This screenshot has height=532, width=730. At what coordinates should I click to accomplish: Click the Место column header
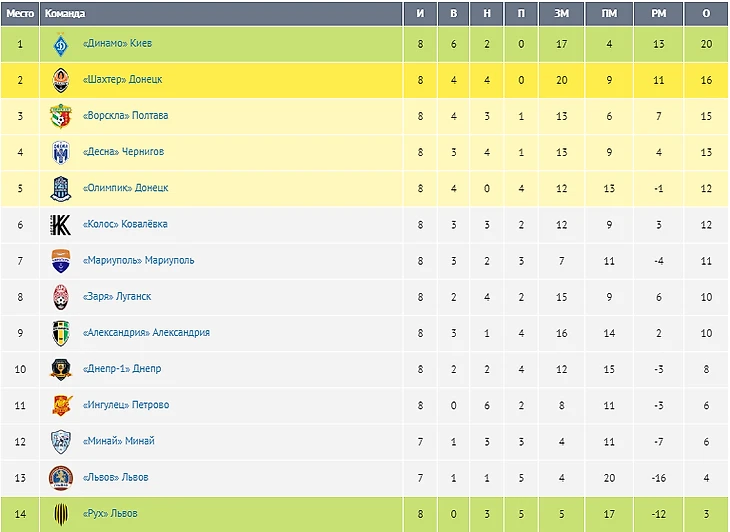[x=20, y=13]
